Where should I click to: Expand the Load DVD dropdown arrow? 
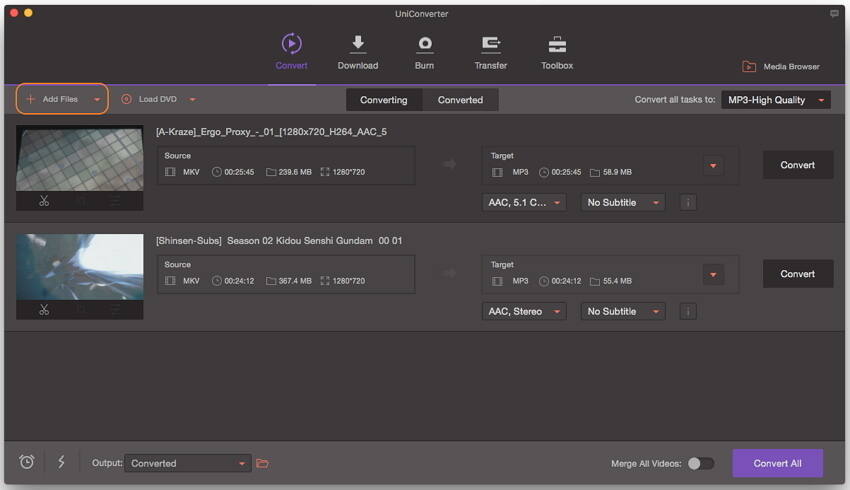[x=192, y=100]
